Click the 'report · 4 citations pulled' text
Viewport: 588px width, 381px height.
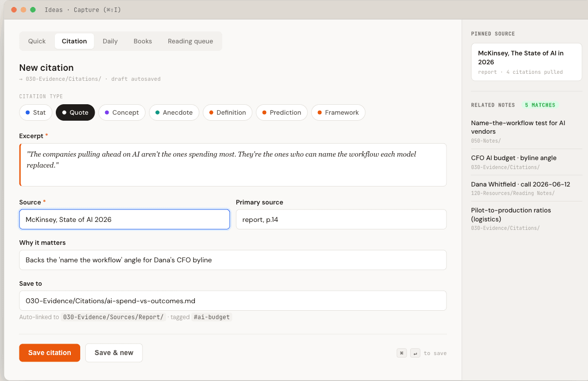pos(521,72)
